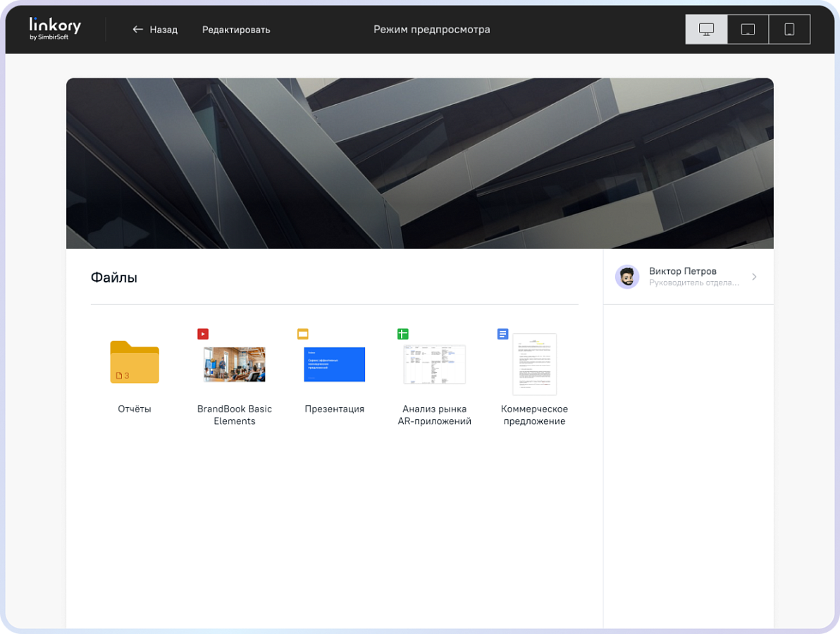Open the Презентация slide thumbnail
This screenshot has height=634, width=840.
(x=334, y=364)
